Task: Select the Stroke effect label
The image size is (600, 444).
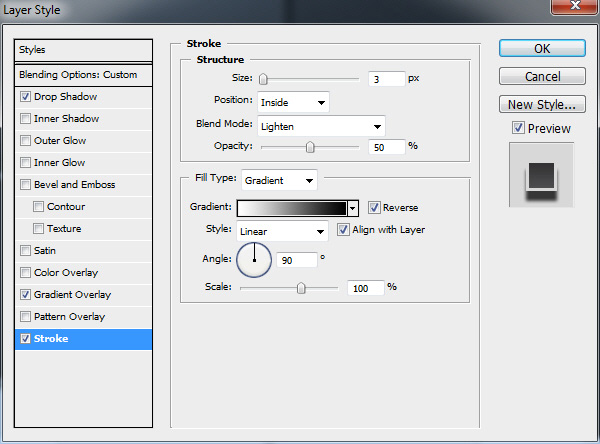Action: click(x=51, y=339)
